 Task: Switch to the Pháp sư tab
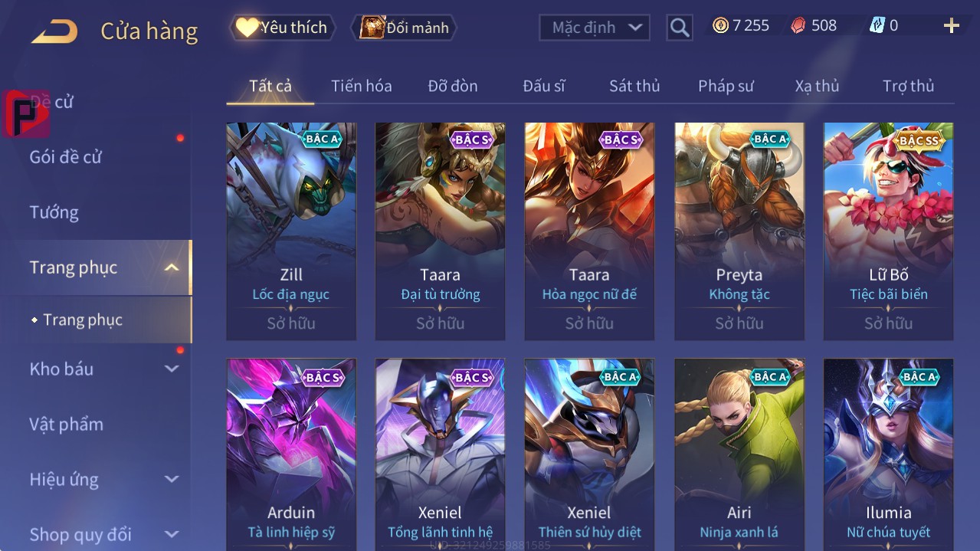tap(726, 86)
